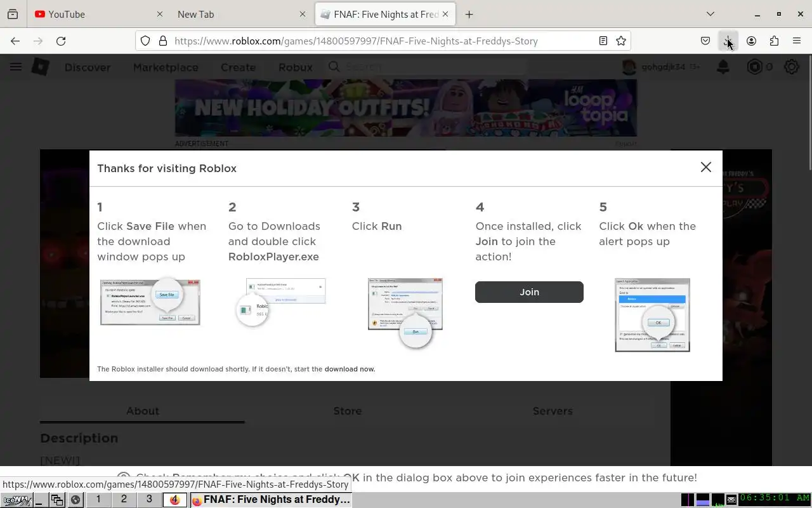Click the Save File illustration in step 1
Viewport: 812px width, 508px height.
(x=150, y=302)
